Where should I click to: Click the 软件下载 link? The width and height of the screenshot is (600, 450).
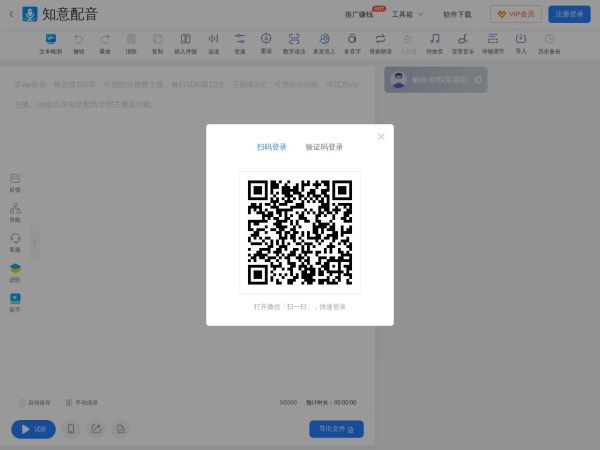(x=457, y=15)
